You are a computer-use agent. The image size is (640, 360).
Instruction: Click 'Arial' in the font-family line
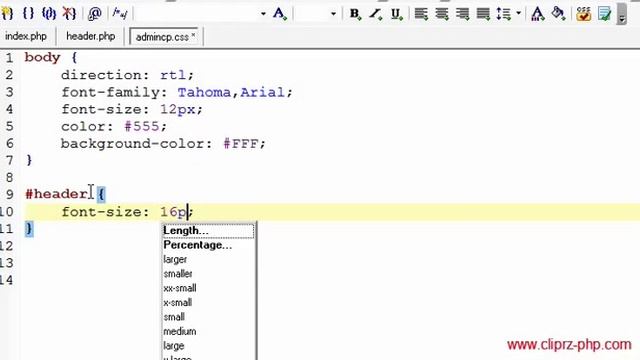[262, 92]
